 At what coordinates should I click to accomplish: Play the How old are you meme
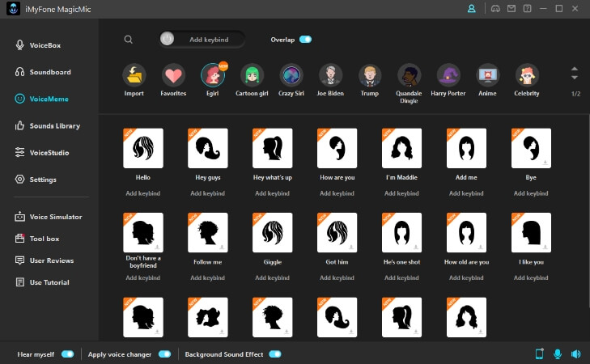(x=467, y=233)
